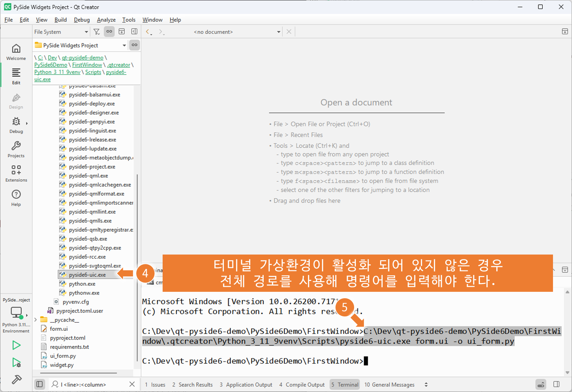Open Help mode in sidebar
This screenshot has width=572, height=392.
tap(16, 198)
